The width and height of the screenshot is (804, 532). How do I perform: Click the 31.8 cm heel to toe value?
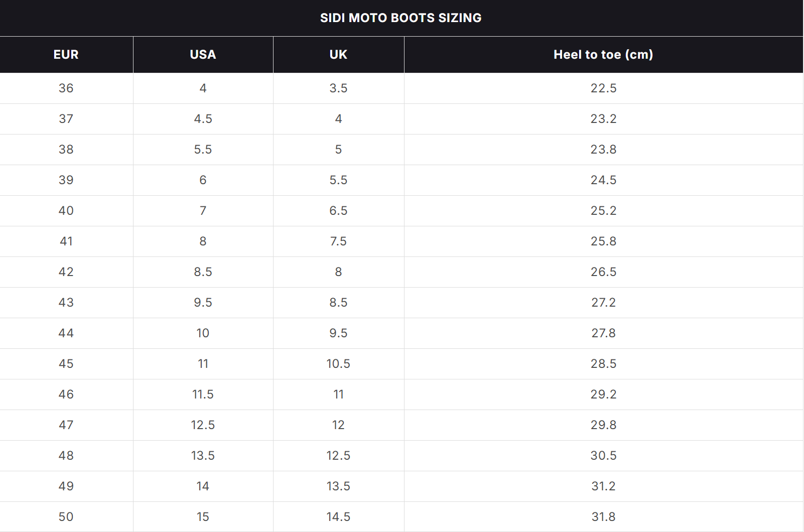[603, 517]
